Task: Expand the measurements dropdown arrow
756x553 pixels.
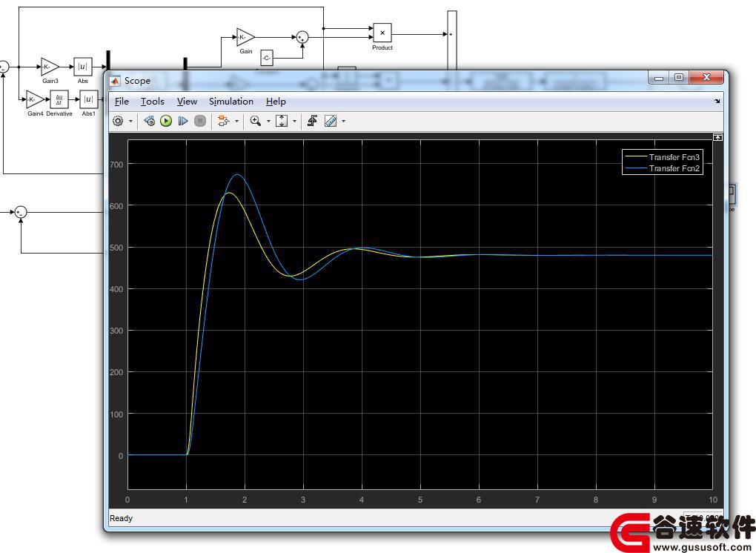Action: tap(343, 122)
